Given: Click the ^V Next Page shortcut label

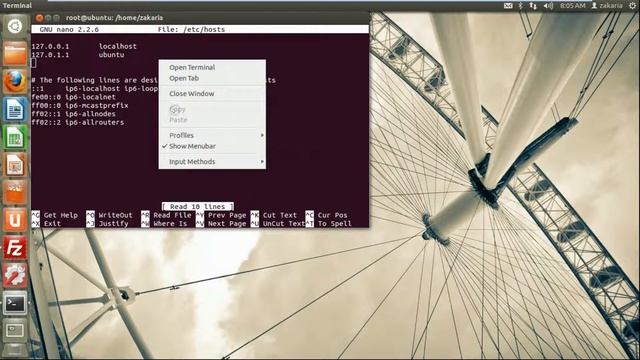Looking at the screenshot, I should point(221,224).
